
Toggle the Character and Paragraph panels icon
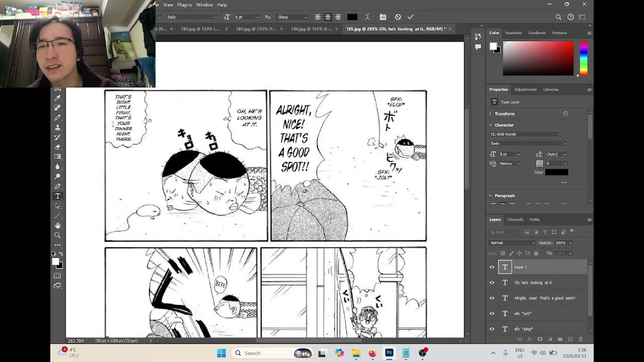383,17
